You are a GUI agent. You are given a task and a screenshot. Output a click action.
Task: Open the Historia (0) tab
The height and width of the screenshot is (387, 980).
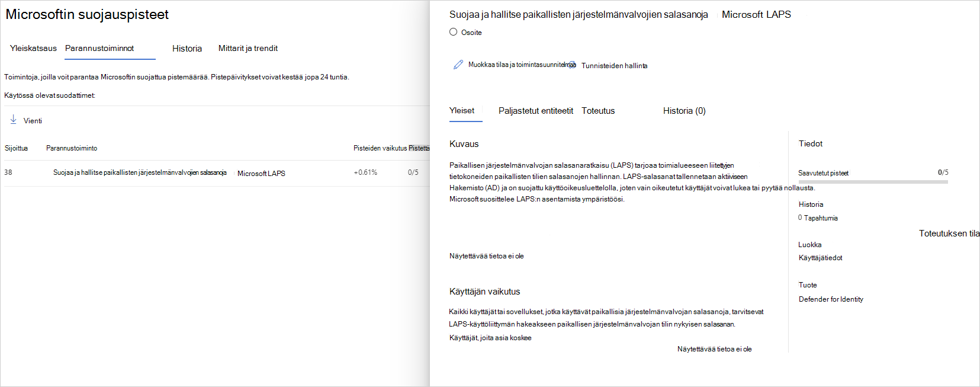(685, 111)
